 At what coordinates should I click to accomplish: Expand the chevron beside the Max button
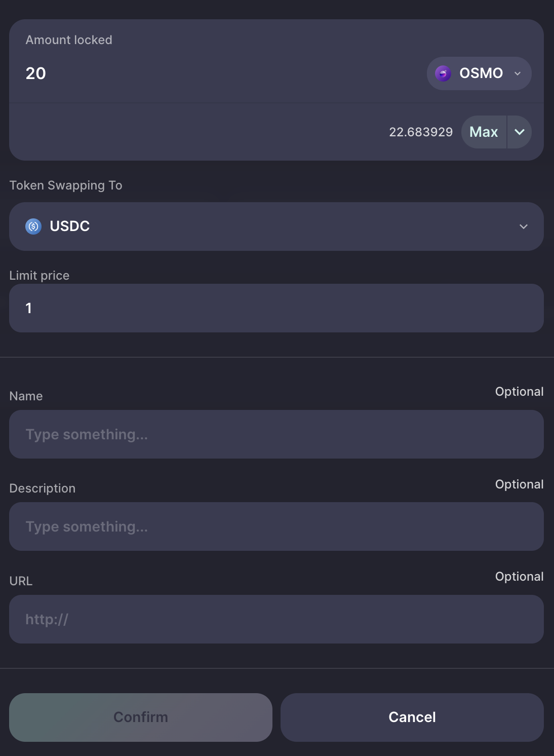(x=520, y=132)
